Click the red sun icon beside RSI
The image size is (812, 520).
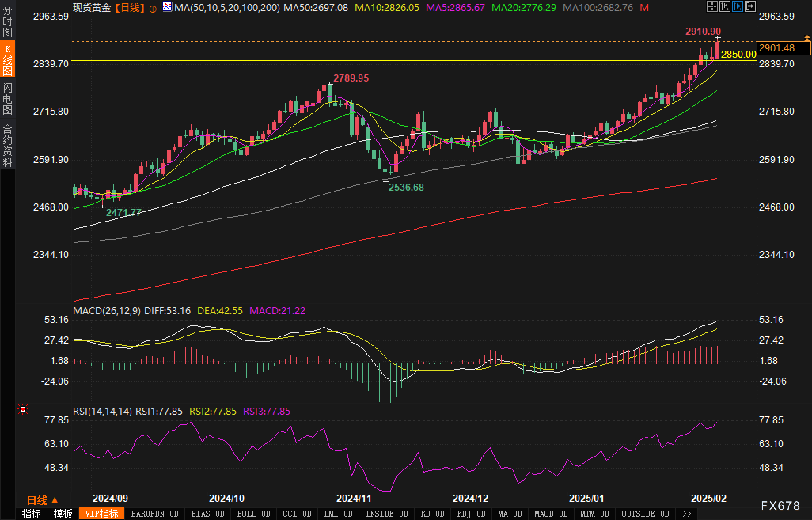click(x=23, y=409)
